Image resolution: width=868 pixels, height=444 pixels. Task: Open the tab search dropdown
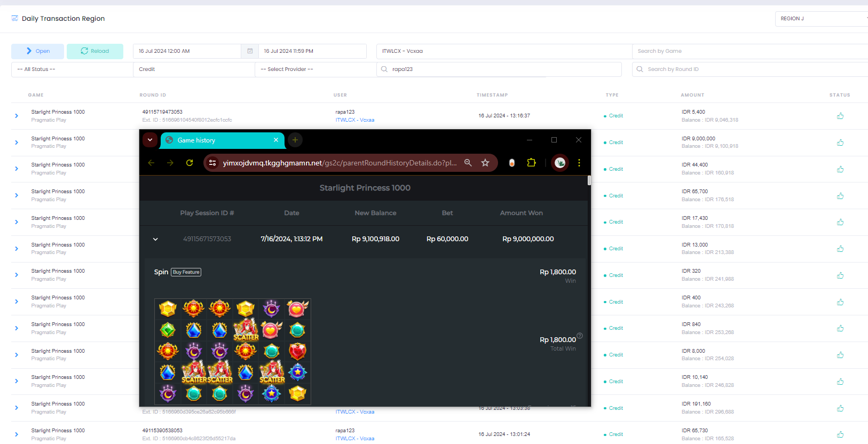click(x=150, y=140)
